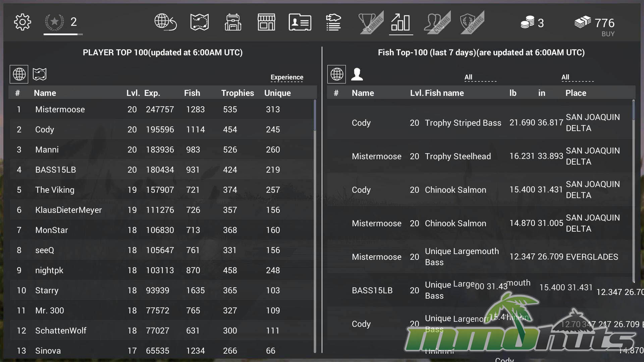The height and width of the screenshot is (362, 644).
Task: Toggle personal filter in Fish Top-100
Action: point(357,74)
